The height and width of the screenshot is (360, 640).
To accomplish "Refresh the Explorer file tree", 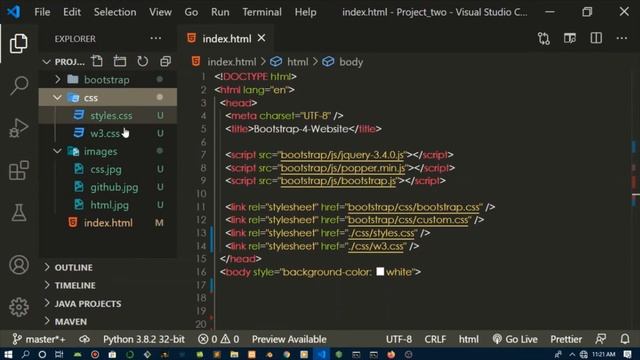I will click(142, 61).
